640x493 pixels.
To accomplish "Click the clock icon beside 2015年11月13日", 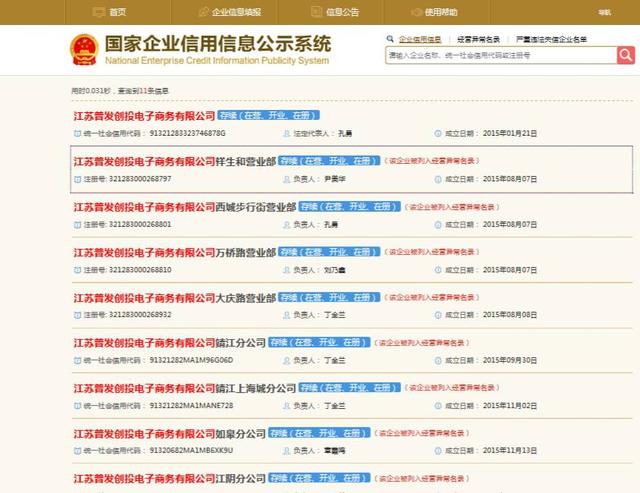I will point(438,451).
